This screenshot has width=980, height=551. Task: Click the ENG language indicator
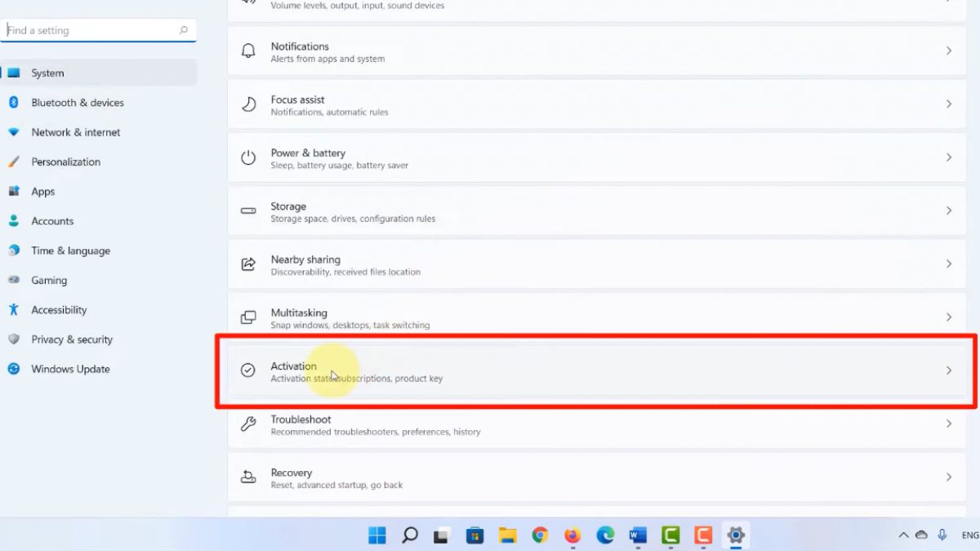(x=970, y=535)
